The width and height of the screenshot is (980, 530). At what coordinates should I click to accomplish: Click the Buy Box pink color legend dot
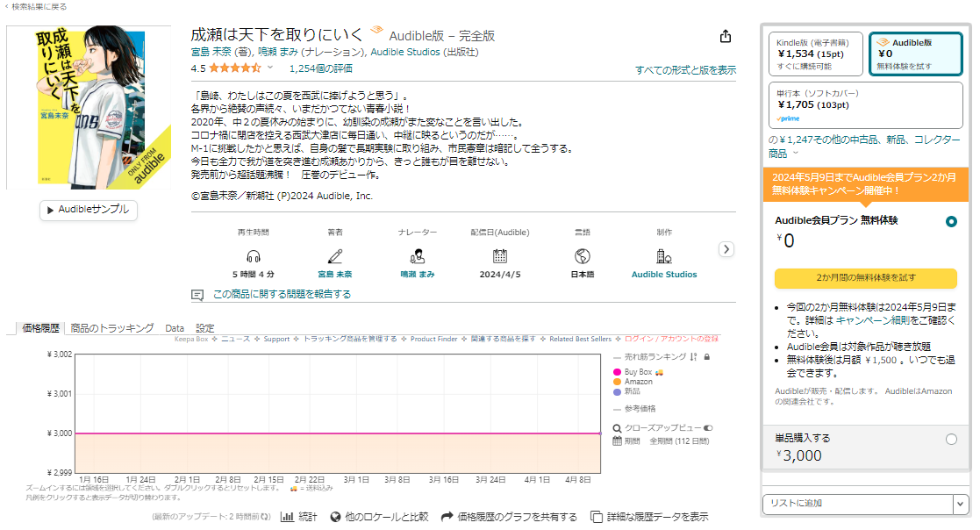point(618,372)
